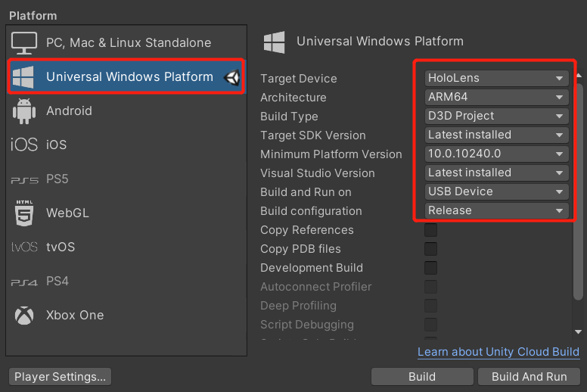
Task: Select the PS4 platform icon
Action: coord(24,282)
